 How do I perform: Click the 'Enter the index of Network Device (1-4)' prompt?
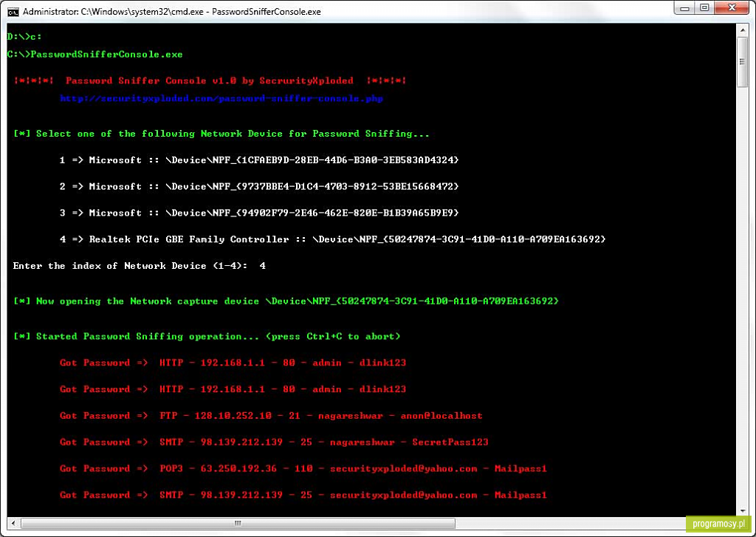(140, 266)
